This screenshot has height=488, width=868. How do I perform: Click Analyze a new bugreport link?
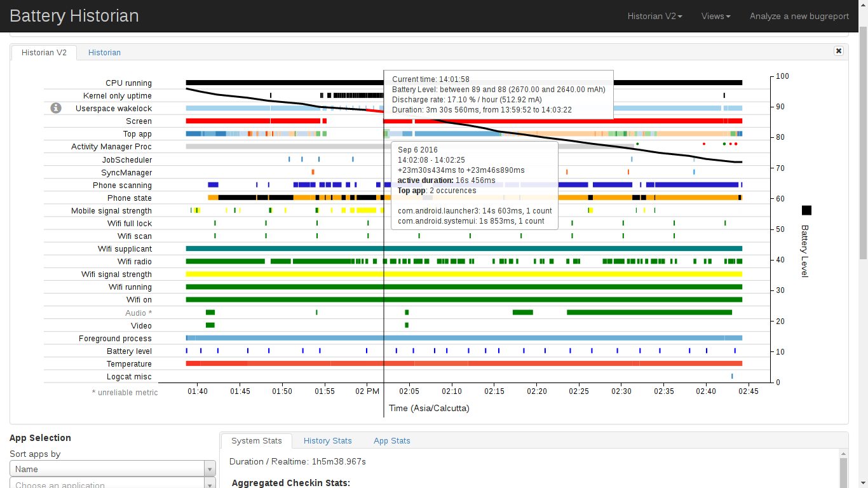point(799,16)
